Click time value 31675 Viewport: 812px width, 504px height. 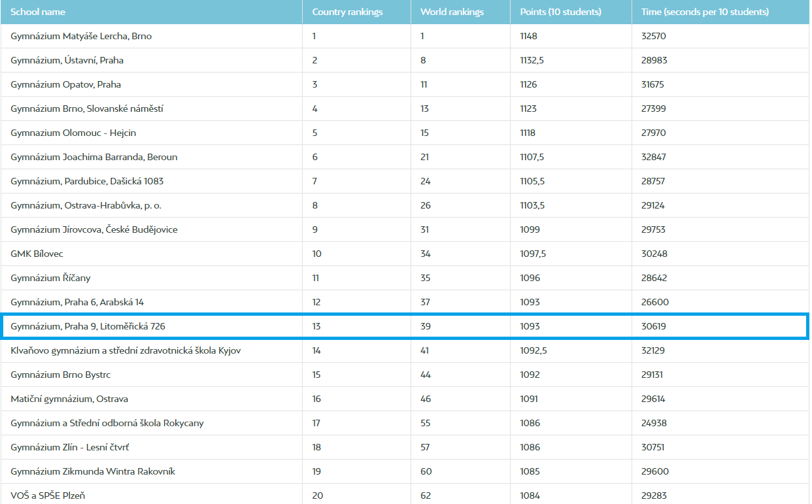pyautogui.click(x=652, y=84)
